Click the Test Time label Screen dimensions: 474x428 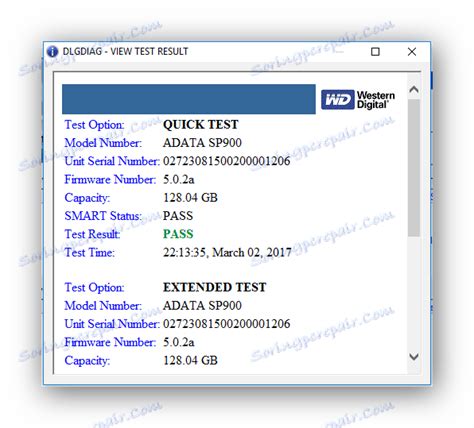coord(89,252)
